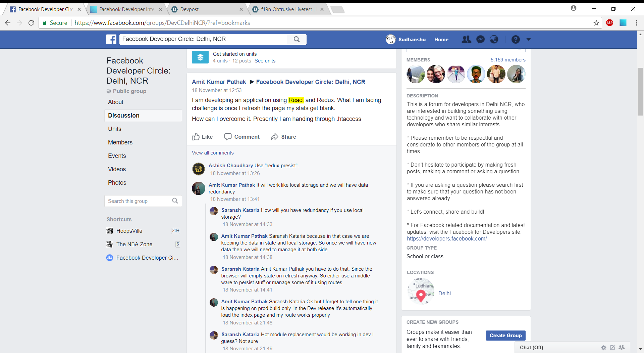
Task: Open chat settings gear icon
Action: (604, 348)
